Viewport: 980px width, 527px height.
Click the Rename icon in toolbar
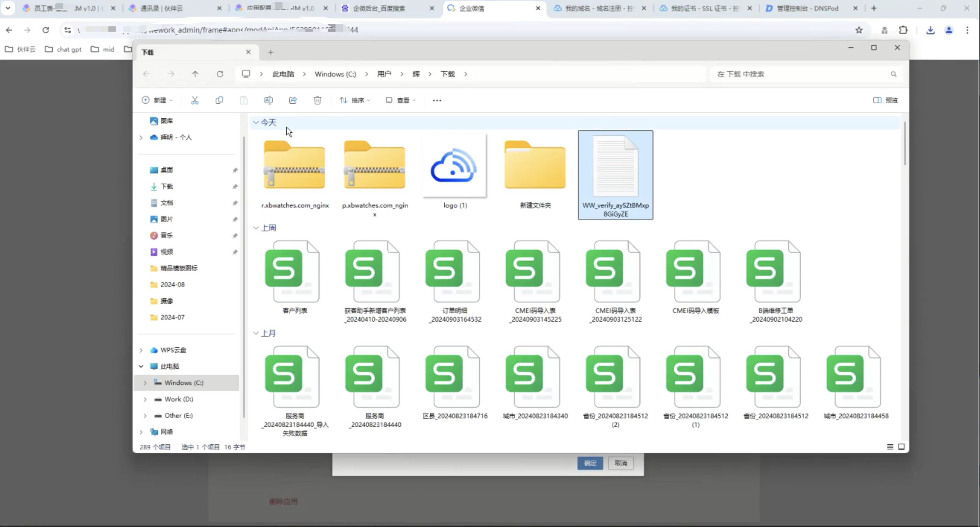(268, 100)
